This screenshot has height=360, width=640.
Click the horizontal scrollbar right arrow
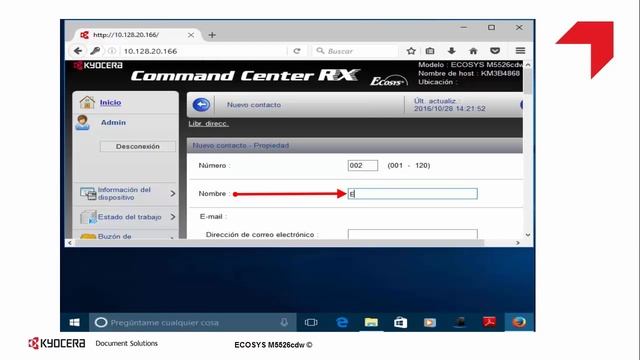point(518,243)
